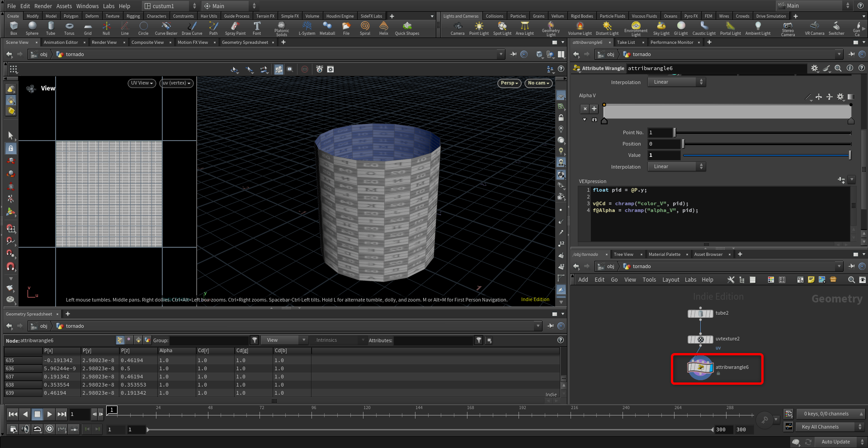This screenshot has height=448, width=868.
Task: Click the Alpha V Value slider
Action: tap(766, 156)
